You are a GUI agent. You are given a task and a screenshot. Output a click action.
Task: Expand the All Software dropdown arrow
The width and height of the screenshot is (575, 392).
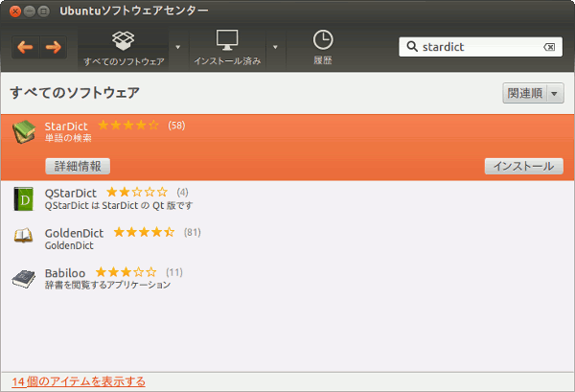coord(177,46)
